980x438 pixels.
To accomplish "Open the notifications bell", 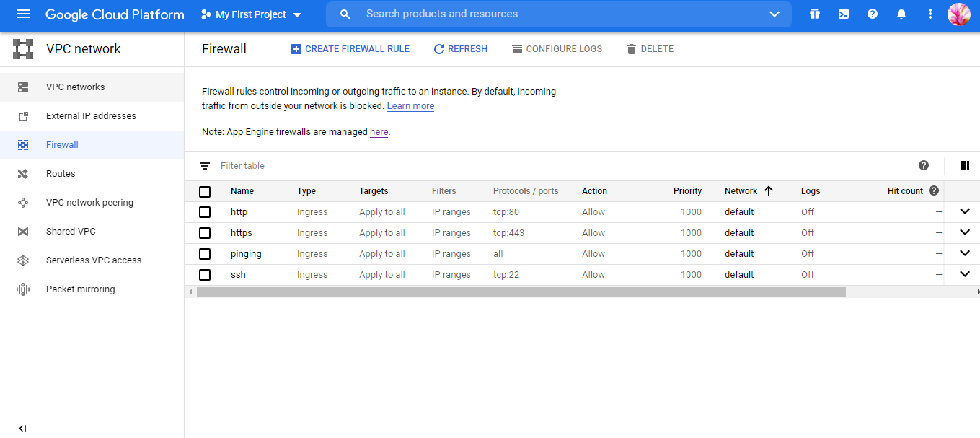I will pos(901,14).
